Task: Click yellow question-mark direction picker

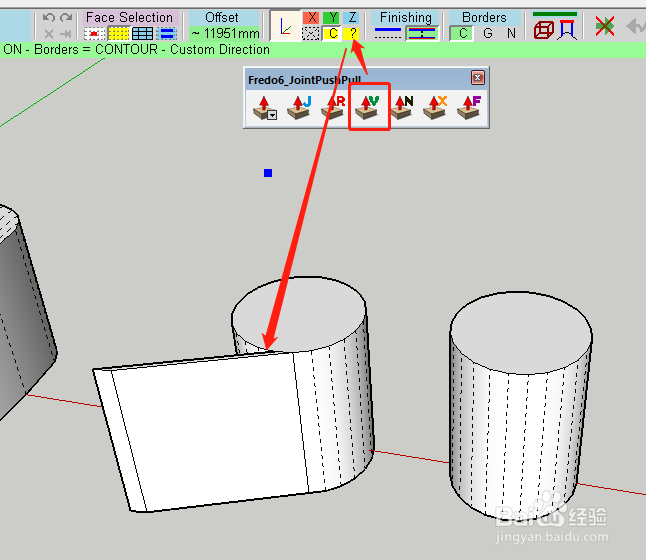Action: 352,33
